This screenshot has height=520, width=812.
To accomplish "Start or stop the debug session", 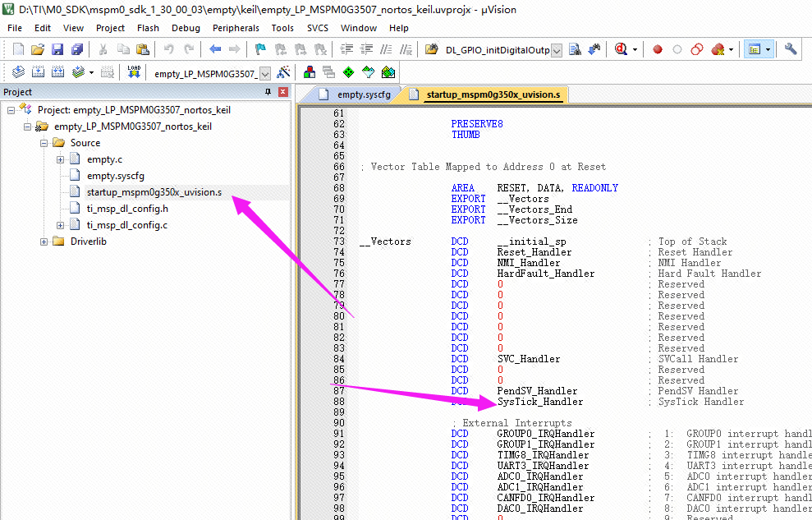I will click(621, 50).
